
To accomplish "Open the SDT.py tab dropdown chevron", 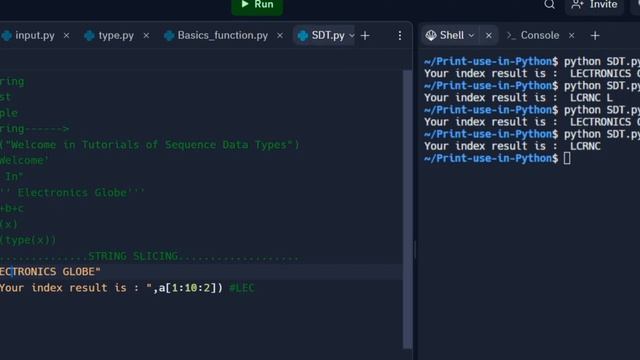I will pos(352,36).
